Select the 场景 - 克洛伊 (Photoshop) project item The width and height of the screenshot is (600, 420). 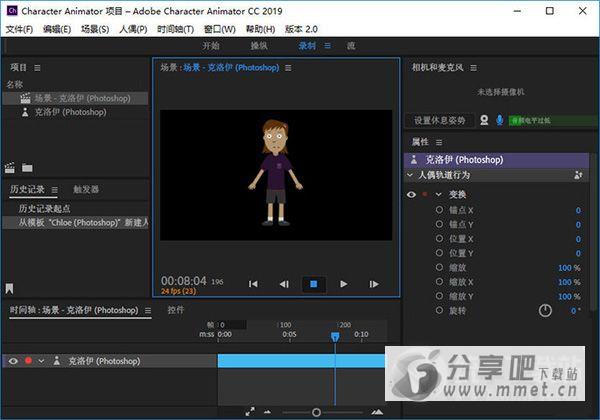point(75,98)
